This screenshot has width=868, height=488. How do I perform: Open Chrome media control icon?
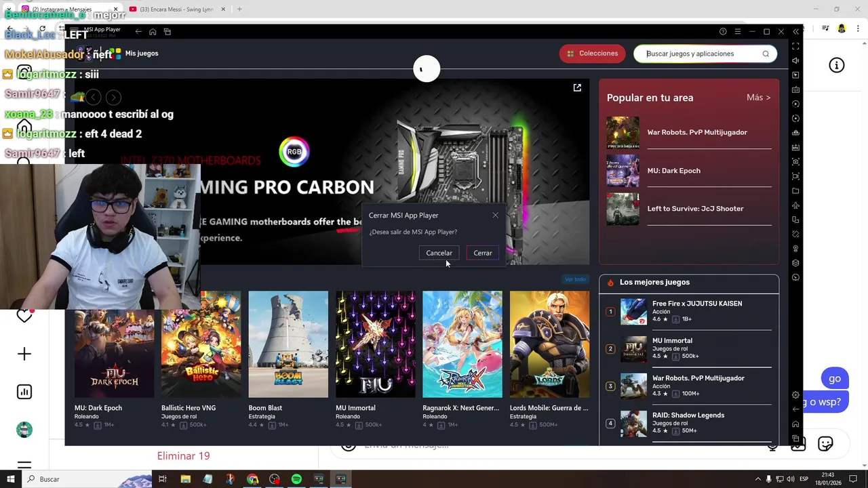[x=825, y=28]
